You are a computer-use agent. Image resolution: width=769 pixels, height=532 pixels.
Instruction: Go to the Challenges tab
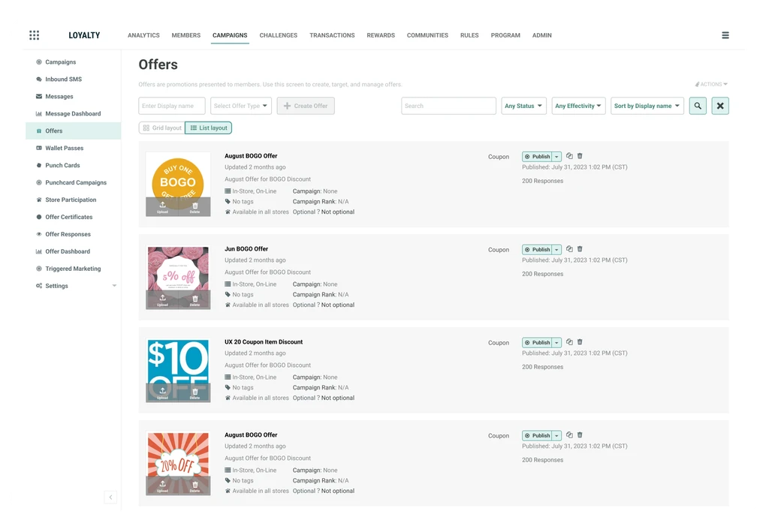278,35
